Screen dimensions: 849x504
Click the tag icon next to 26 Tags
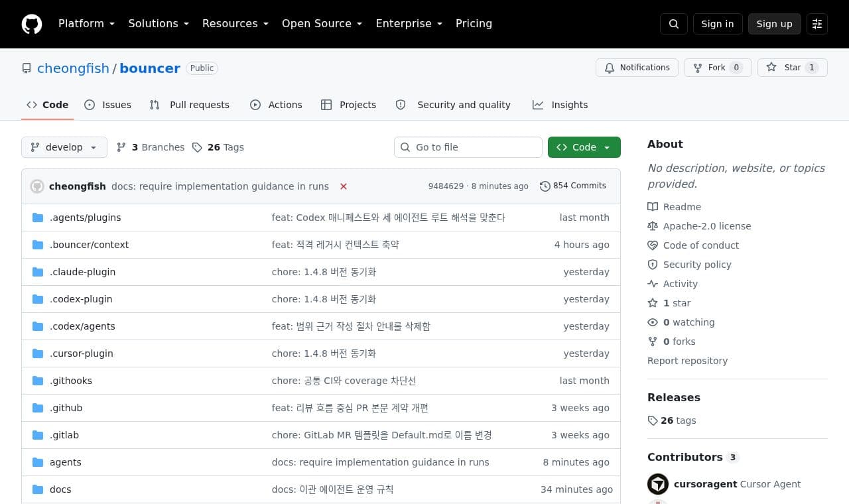click(x=197, y=147)
